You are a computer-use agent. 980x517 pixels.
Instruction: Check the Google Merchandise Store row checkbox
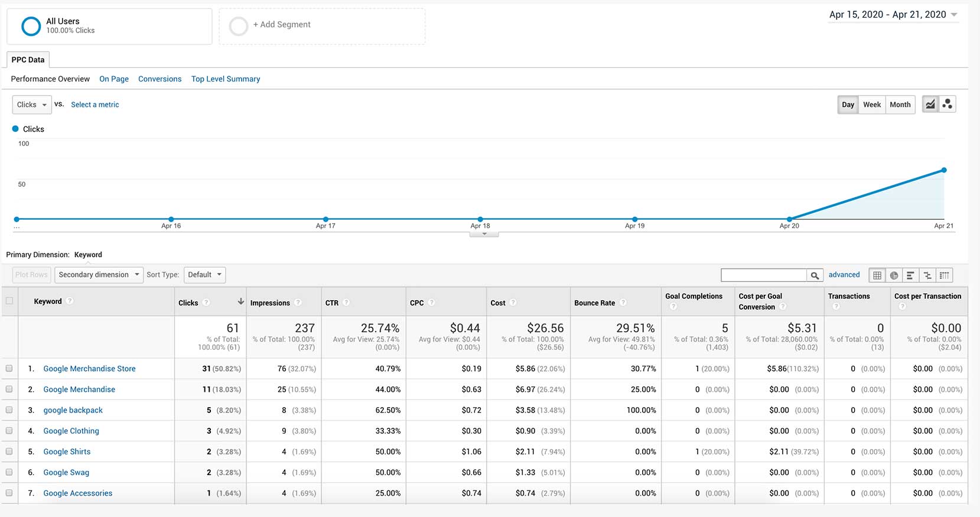tap(9, 368)
